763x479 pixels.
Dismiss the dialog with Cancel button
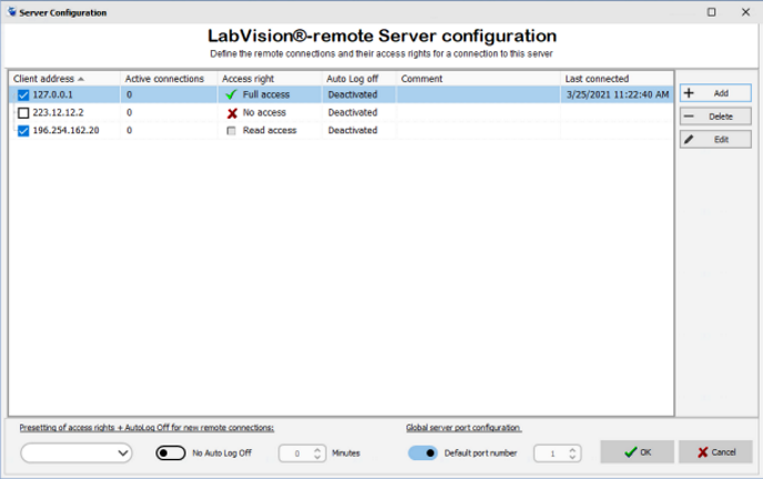[715, 452]
